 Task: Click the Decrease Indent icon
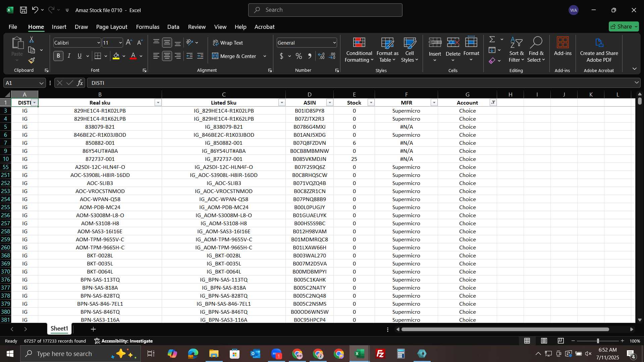pyautogui.click(x=190, y=56)
